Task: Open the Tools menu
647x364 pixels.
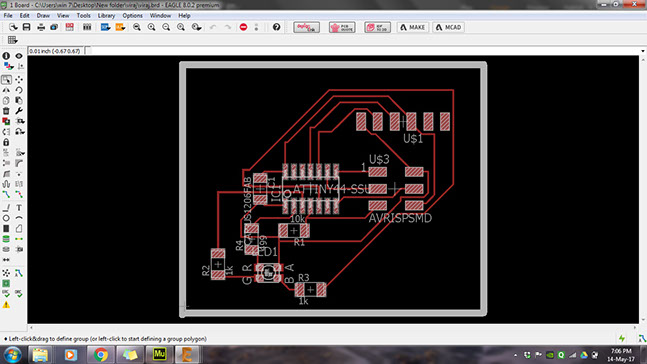Action: pyautogui.click(x=83, y=16)
